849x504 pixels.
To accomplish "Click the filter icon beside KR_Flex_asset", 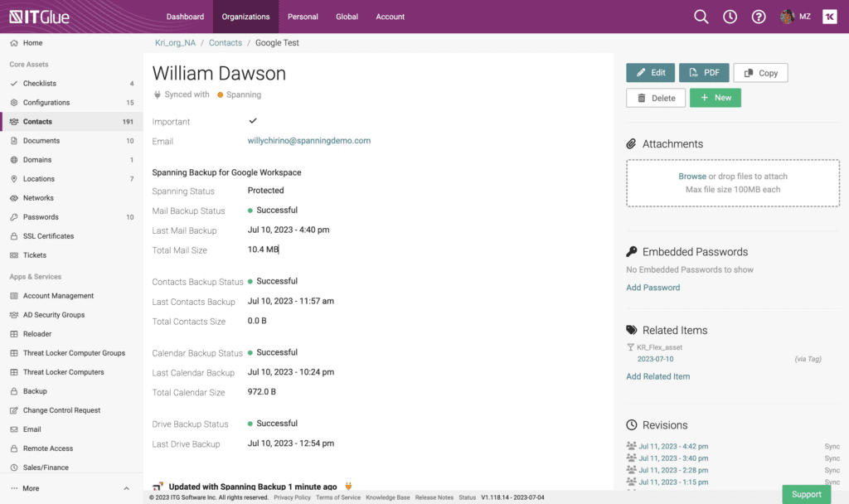I will pyautogui.click(x=630, y=347).
